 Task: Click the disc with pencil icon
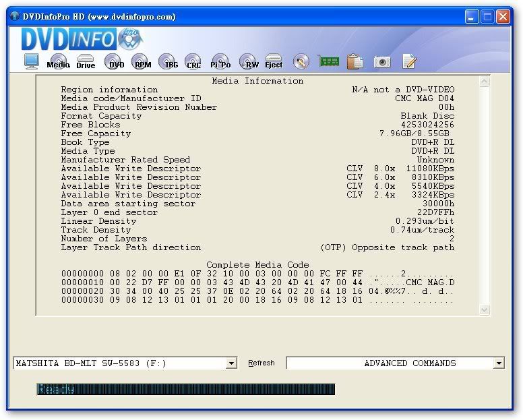pyautogui.click(x=301, y=62)
